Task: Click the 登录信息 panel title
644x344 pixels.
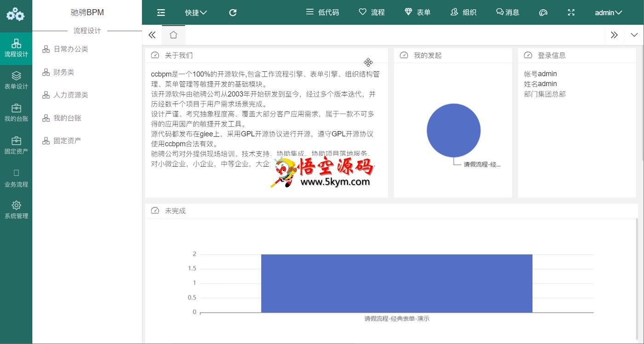Action: coord(552,55)
